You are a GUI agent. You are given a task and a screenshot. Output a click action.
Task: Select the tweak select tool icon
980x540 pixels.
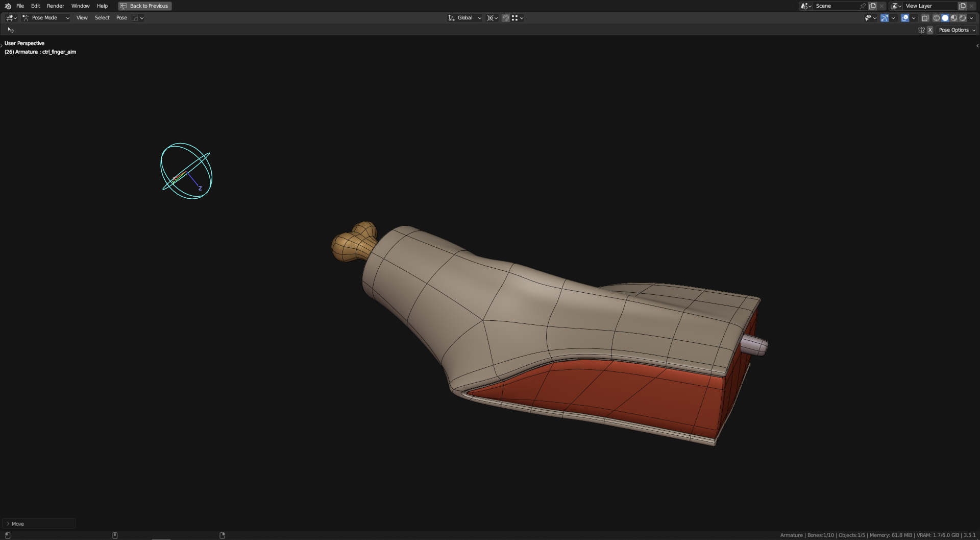[x=11, y=30]
